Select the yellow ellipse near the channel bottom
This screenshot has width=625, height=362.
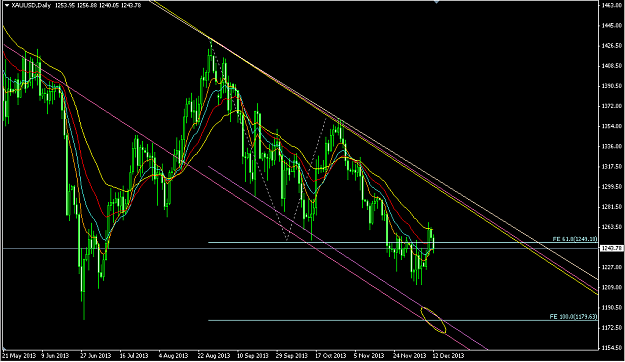(433, 320)
